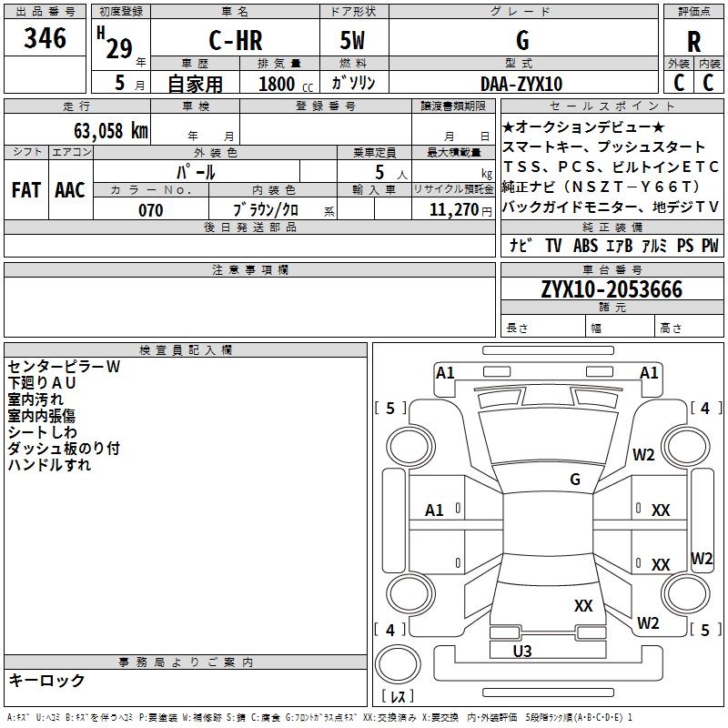This screenshot has width=728, height=728.
Task: Click inspector note 室内内張傷
Action: [41, 416]
